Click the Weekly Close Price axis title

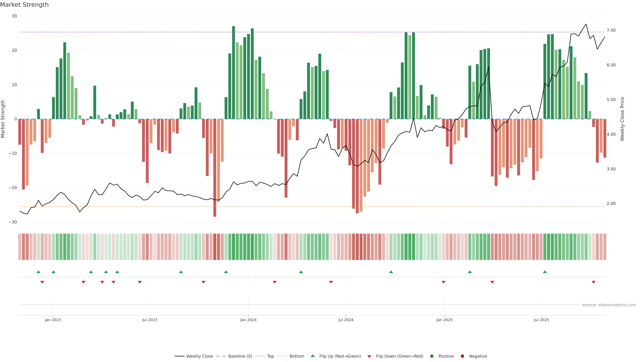pos(622,119)
